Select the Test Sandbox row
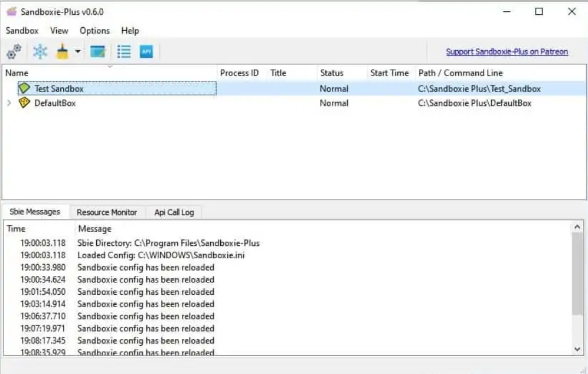The image size is (588, 374). point(294,89)
